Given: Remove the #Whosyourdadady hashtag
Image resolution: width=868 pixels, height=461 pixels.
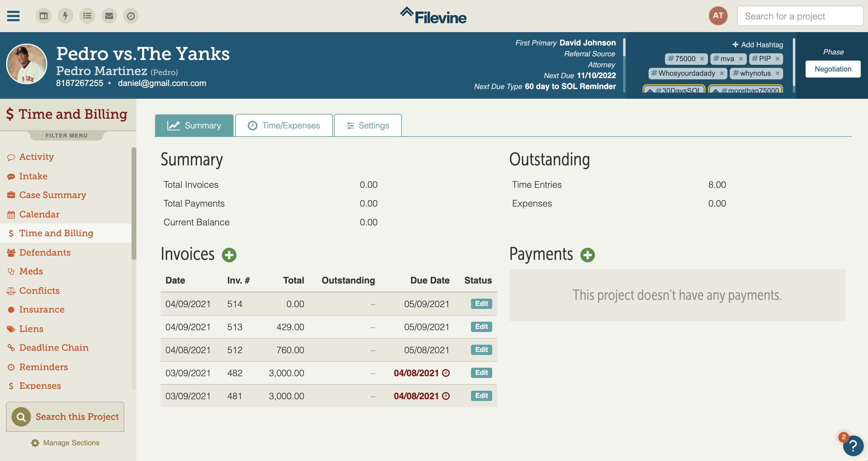Looking at the screenshot, I should 722,73.
